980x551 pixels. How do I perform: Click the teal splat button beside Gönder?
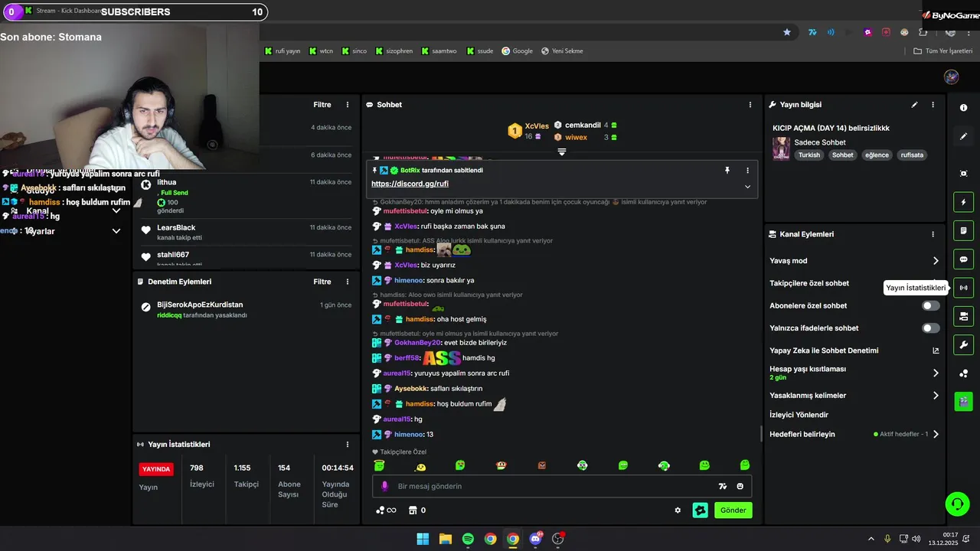[700, 510]
